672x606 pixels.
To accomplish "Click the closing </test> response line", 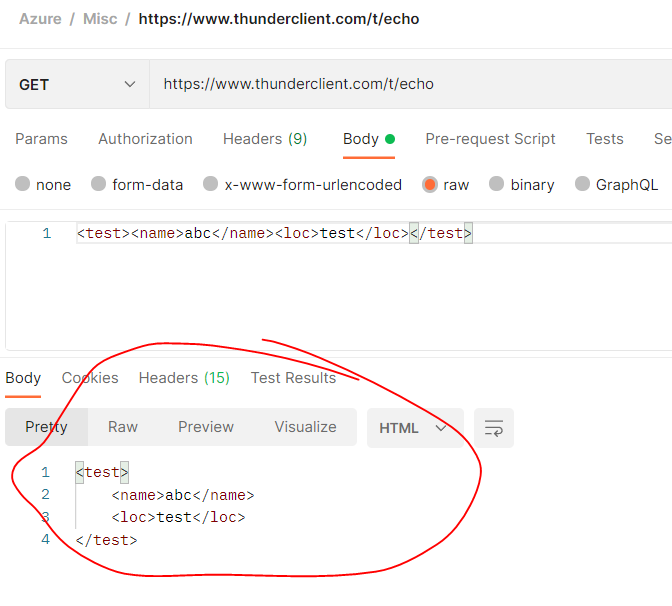I will 106,540.
